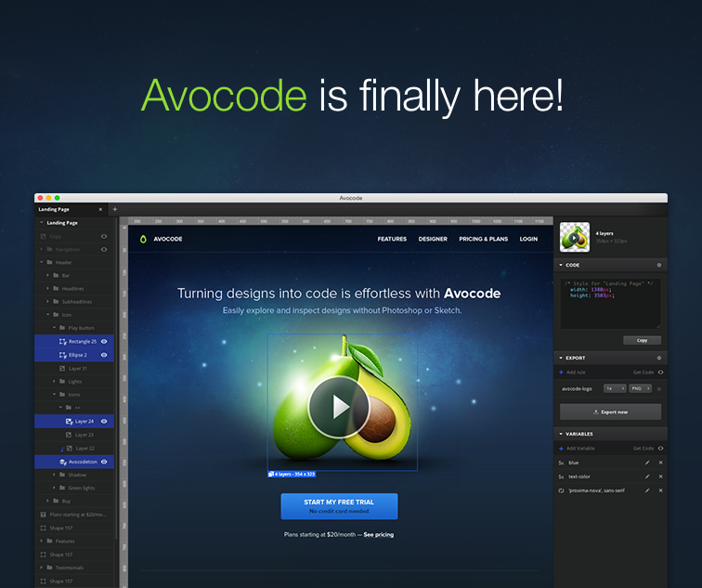702x588 pixels.
Task: Click the play button on the avocado
Action: click(x=339, y=407)
